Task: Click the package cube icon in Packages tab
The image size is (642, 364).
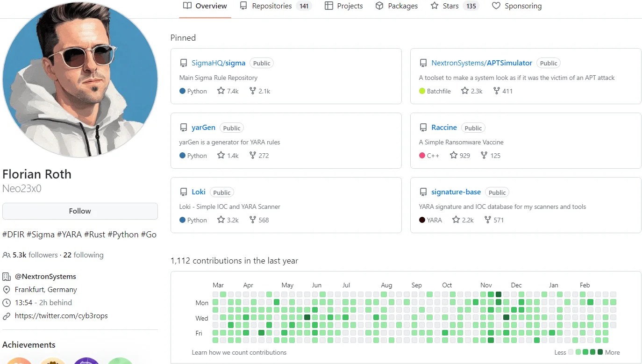Action: [x=379, y=6]
